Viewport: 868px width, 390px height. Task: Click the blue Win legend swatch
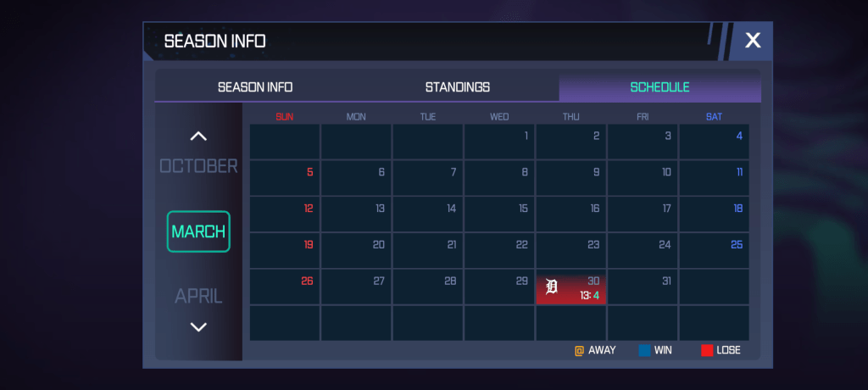pos(645,350)
